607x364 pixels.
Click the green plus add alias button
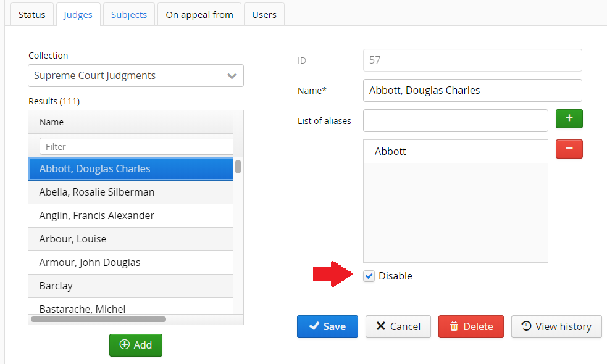tap(569, 119)
